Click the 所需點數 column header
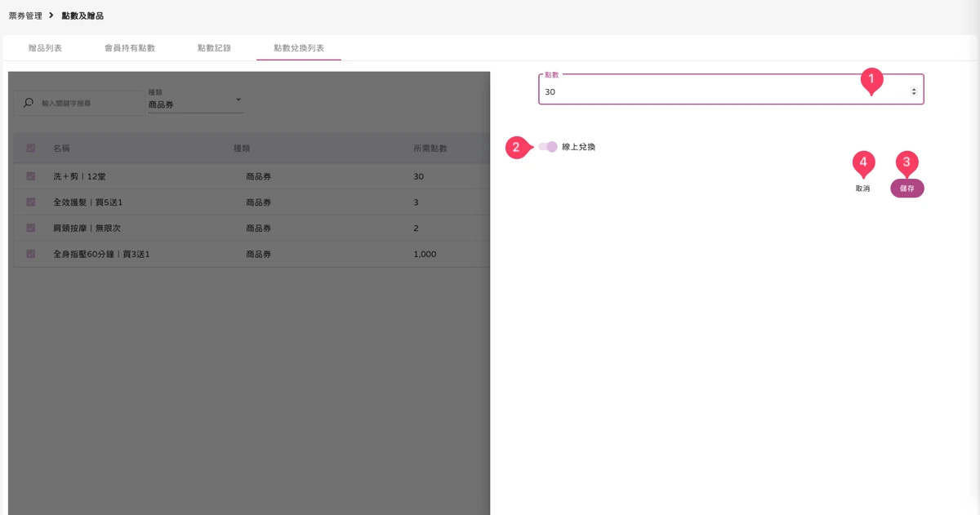Image resolution: width=980 pixels, height=515 pixels. coord(430,149)
